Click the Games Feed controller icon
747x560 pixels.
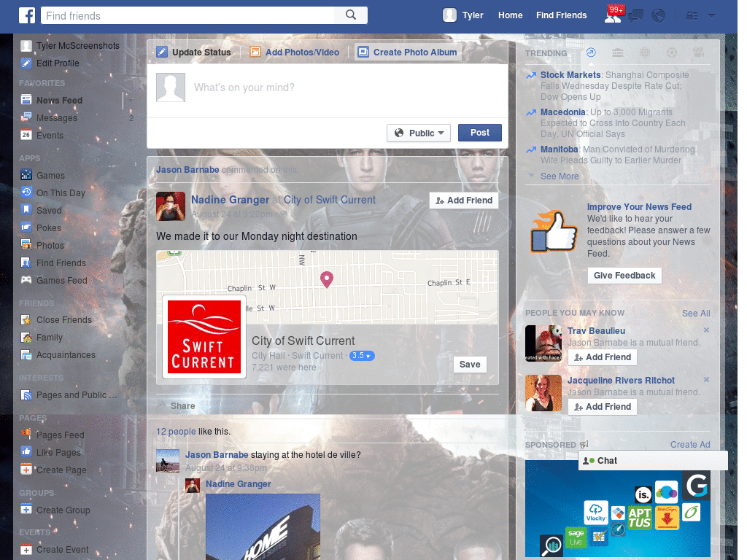pyautogui.click(x=26, y=280)
